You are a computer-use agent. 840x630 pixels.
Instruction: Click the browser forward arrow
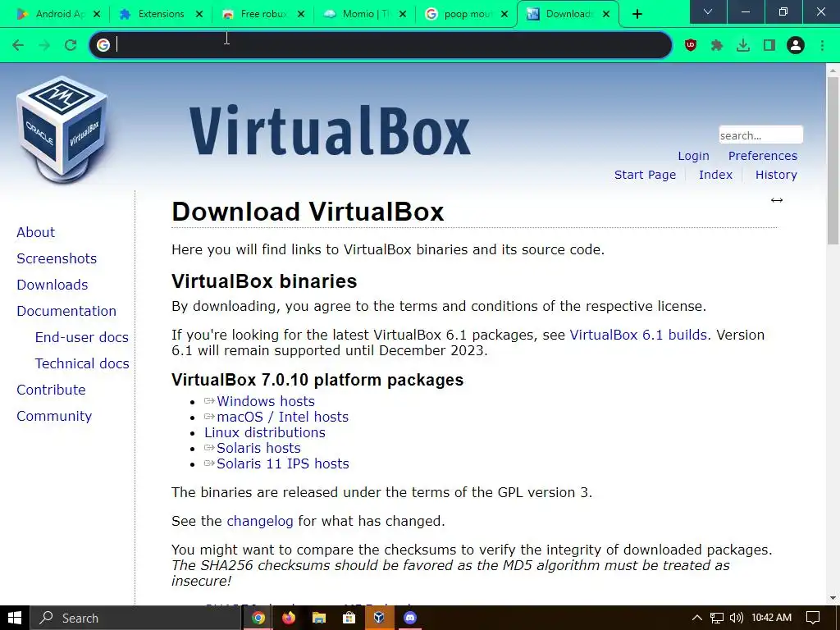coord(44,46)
